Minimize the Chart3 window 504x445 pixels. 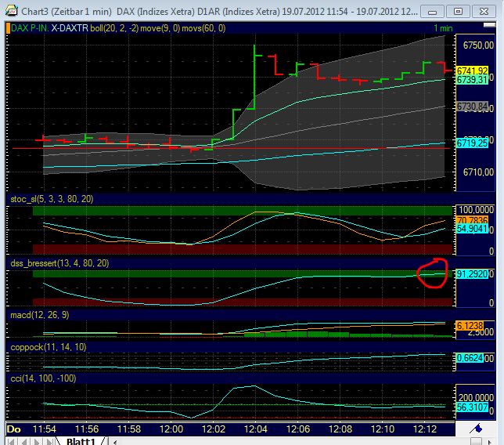(x=432, y=12)
